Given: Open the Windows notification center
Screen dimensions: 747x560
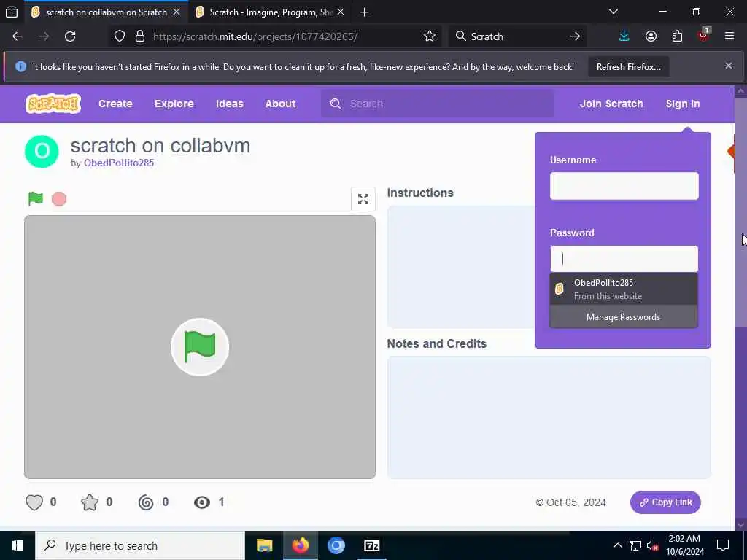Looking at the screenshot, I should 723,545.
